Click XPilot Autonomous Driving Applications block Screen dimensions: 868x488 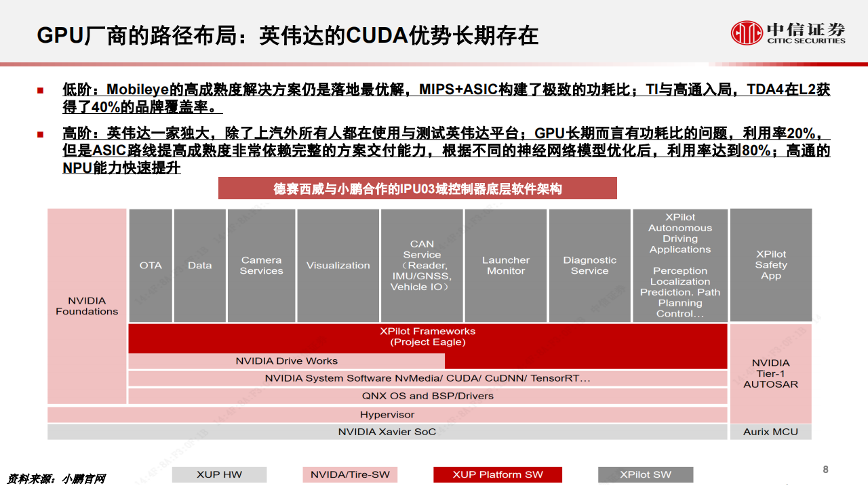point(680,266)
